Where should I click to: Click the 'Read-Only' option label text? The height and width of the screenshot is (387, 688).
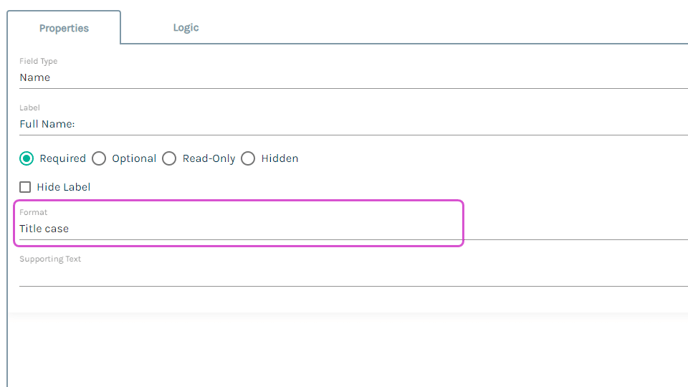coord(209,158)
